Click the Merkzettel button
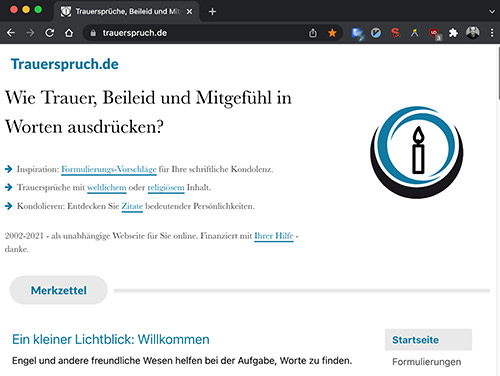 click(59, 290)
